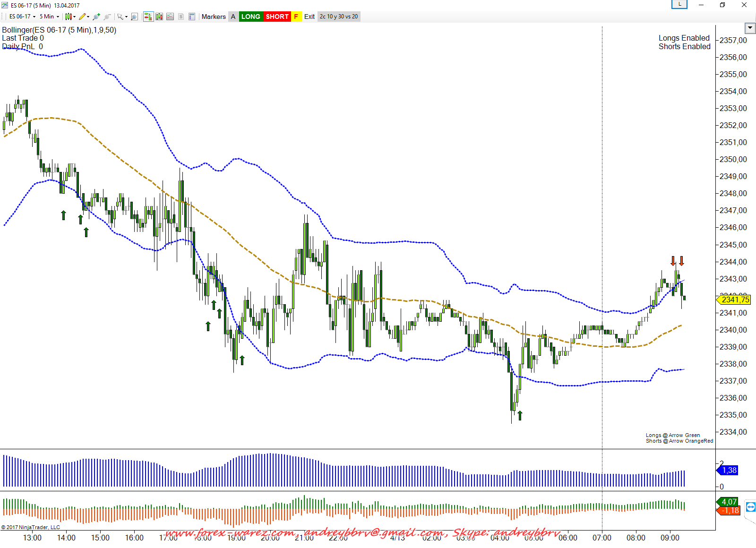The image size is (756, 548).
Task: Click the blue sync arrows icon
Action: [750, 507]
